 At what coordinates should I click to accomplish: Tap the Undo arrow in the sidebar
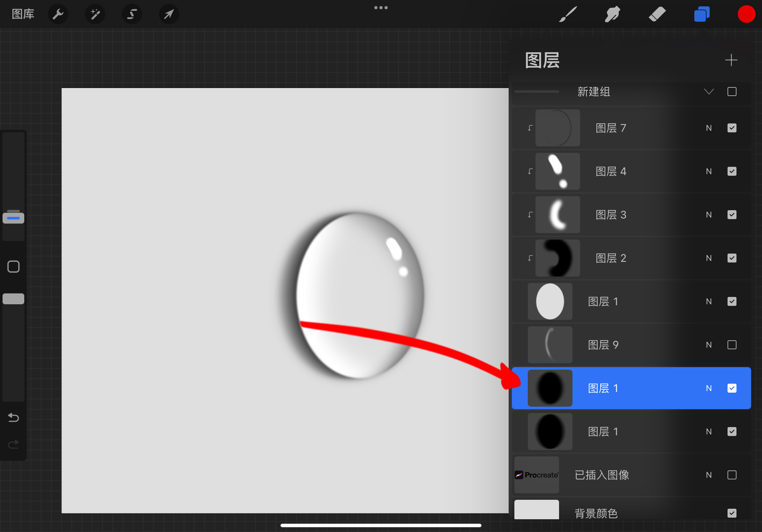13,418
